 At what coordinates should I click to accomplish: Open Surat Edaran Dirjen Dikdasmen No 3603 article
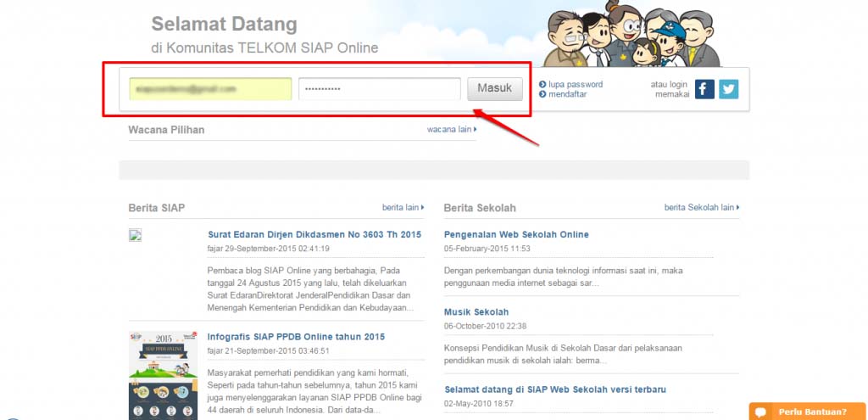(x=314, y=234)
